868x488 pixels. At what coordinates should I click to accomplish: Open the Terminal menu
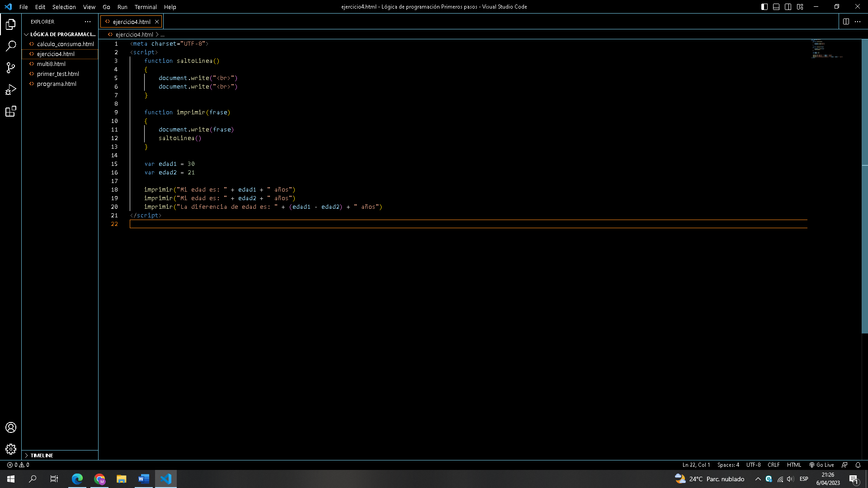146,7
